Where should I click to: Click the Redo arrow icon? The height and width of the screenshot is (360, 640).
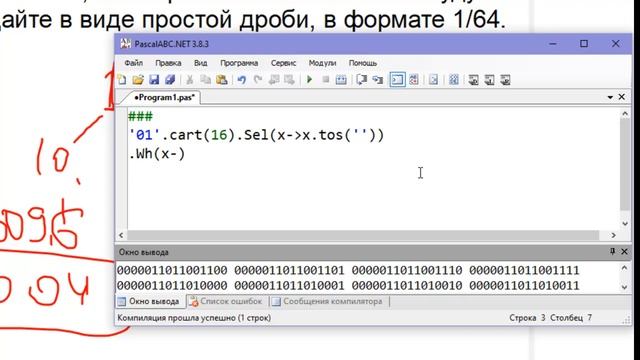coord(258,80)
